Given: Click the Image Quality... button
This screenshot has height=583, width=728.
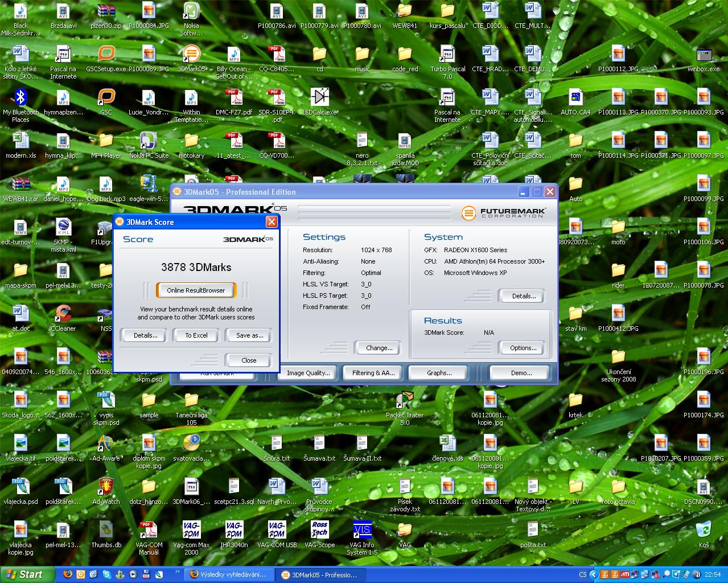Looking at the screenshot, I should (x=308, y=373).
